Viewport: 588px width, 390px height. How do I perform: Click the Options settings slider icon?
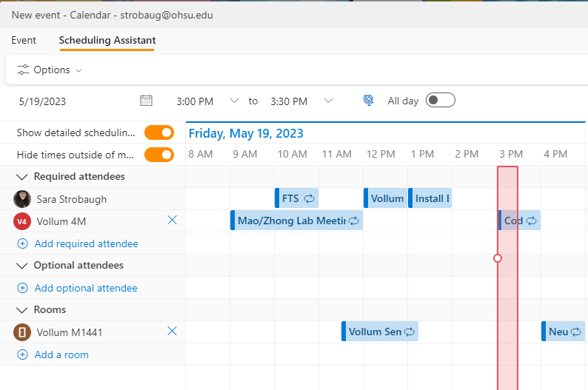click(24, 70)
